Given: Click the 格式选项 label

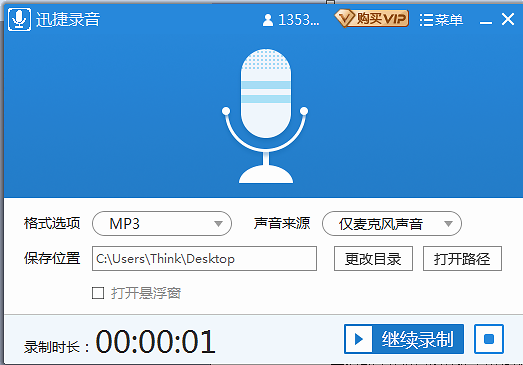Looking at the screenshot, I should (52, 223).
